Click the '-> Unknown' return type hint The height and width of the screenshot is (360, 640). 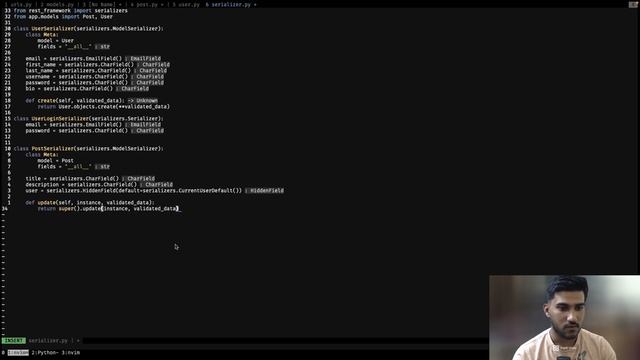(142, 100)
